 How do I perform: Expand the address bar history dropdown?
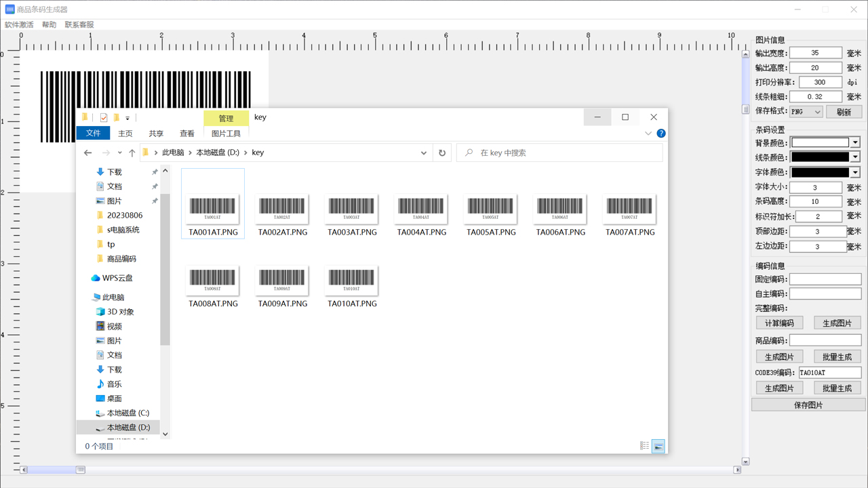424,153
